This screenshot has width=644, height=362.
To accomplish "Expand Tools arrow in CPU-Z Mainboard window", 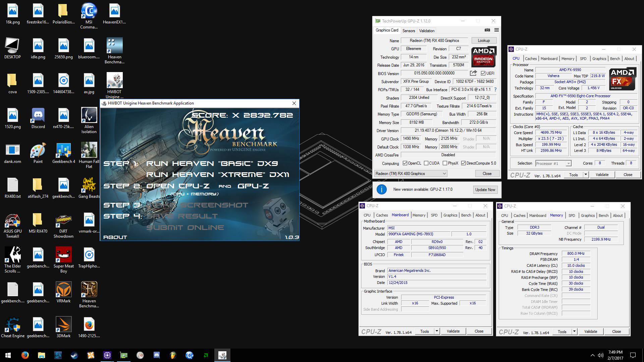I will point(437,331).
